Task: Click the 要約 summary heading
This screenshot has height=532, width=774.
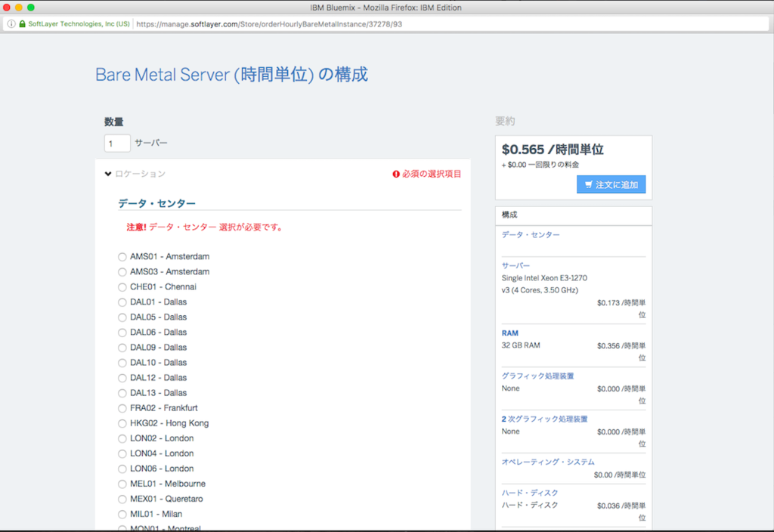Action: click(505, 122)
